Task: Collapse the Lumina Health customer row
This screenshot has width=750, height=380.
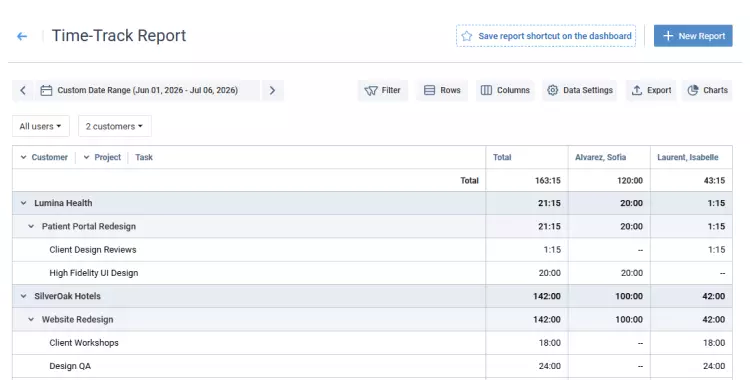Action: [23, 203]
